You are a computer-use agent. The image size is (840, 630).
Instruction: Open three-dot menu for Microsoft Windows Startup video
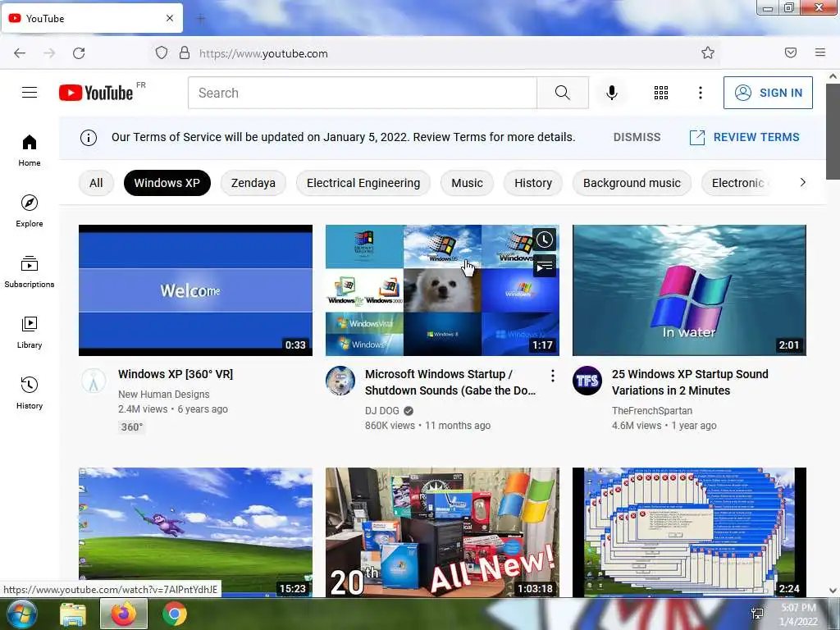[x=552, y=376]
